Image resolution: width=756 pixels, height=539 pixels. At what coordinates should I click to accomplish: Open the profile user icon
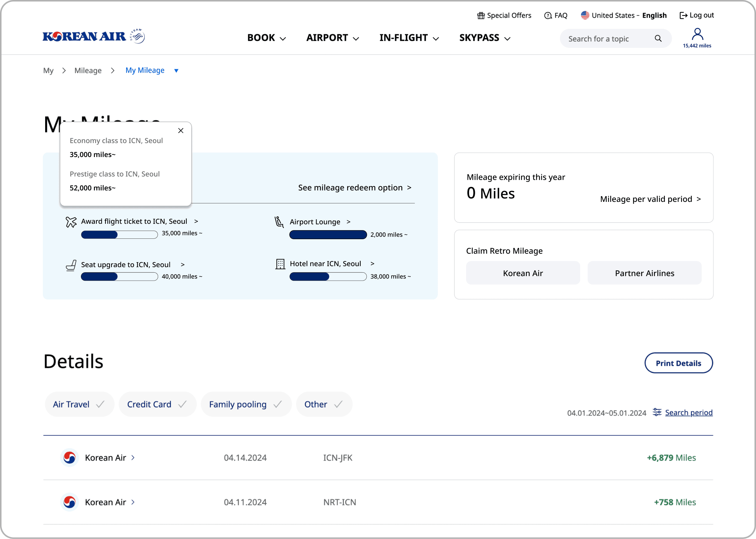(x=697, y=34)
